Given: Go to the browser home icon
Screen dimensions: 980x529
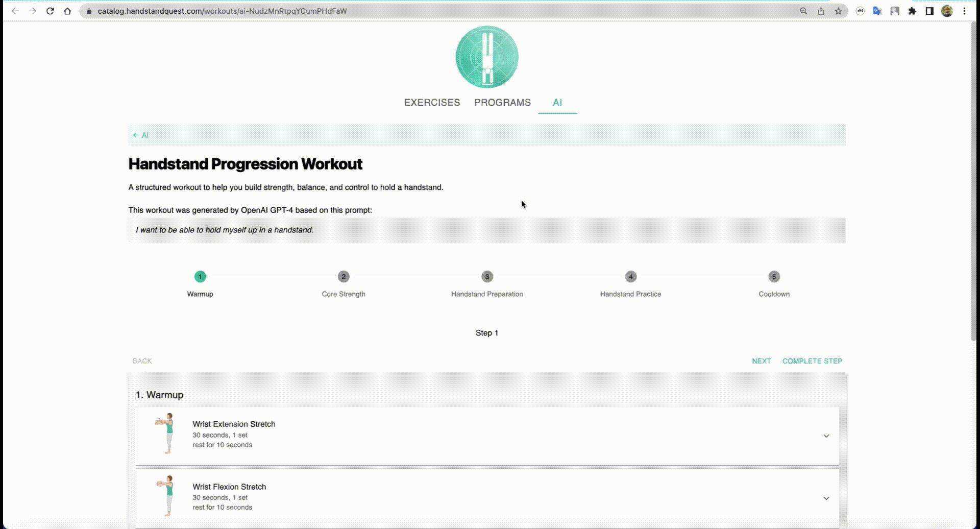Looking at the screenshot, I should tap(67, 11).
